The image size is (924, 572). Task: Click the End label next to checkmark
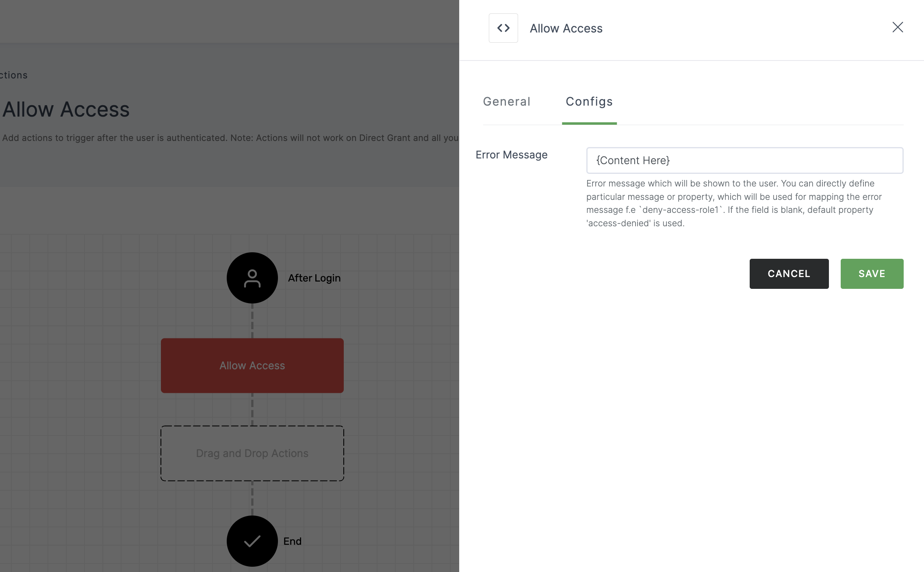click(x=293, y=541)
